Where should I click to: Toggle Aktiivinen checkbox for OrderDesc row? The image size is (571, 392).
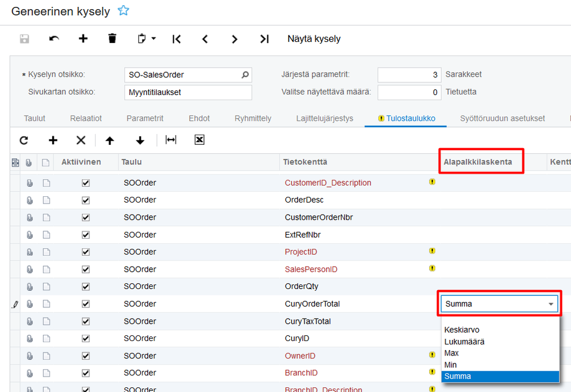86,200
